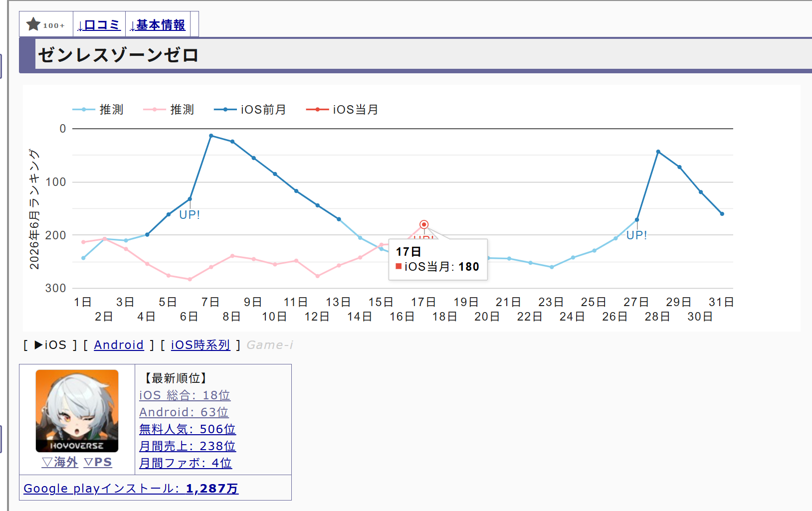The width and height of the screenshot is (812, 511).
Task: Click the UP! annotation near 27日
Action: (637, 235)
